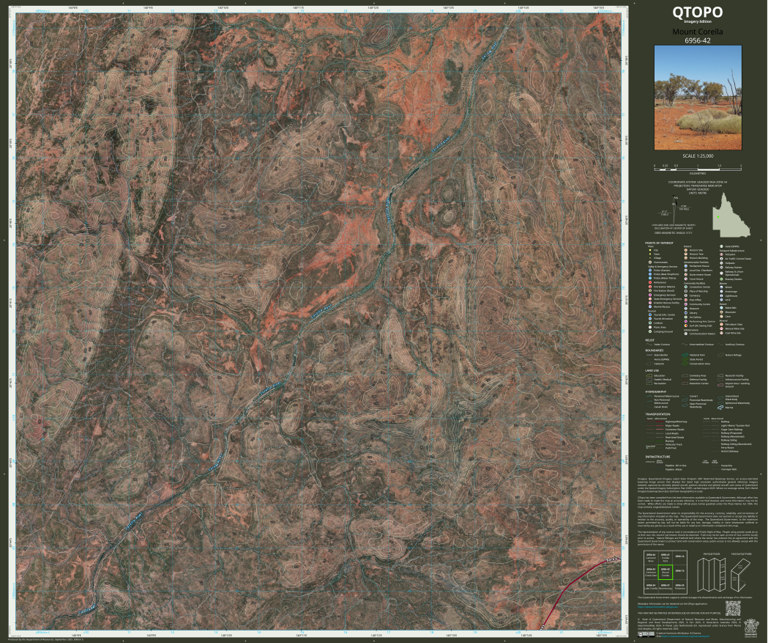
Task: Click the "RELIEF" legend heading
Action: point(649,340)
